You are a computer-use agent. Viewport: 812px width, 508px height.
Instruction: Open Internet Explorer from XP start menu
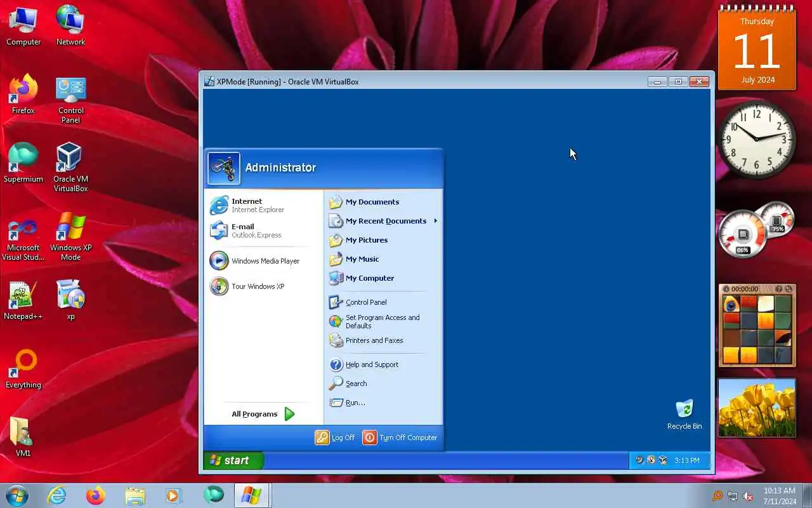coord(264,205)
